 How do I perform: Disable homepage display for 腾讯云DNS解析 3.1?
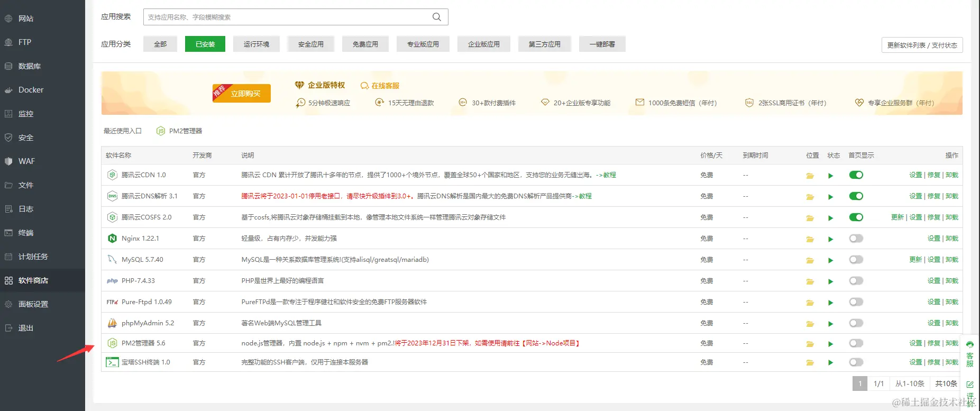[x=856, y=196]
